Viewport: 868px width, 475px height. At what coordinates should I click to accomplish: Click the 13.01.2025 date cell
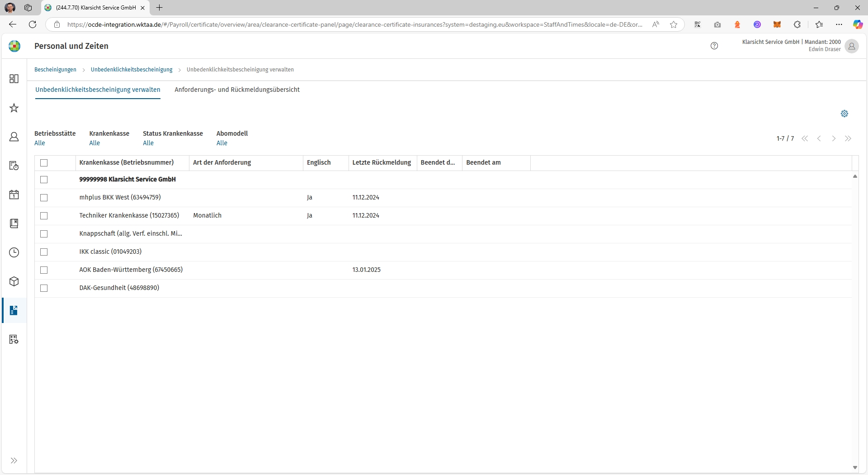pyautogui.click(x=367, y=270)
